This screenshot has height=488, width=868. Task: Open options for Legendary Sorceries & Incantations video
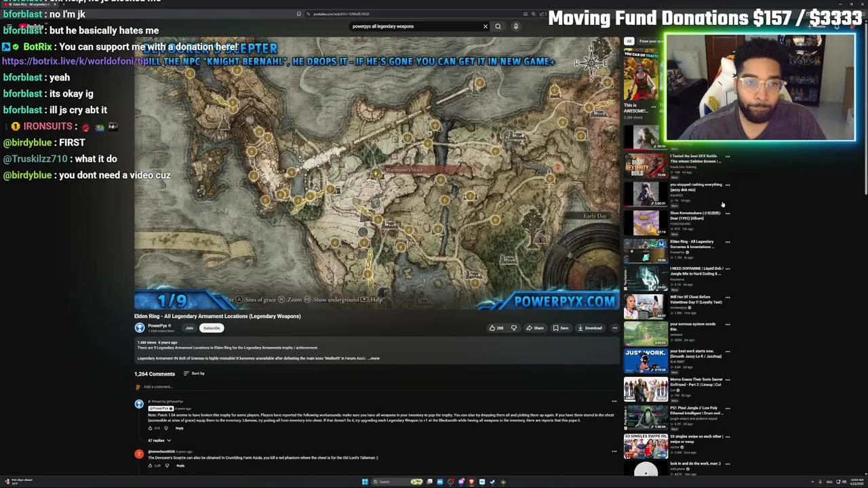[728, 242]
